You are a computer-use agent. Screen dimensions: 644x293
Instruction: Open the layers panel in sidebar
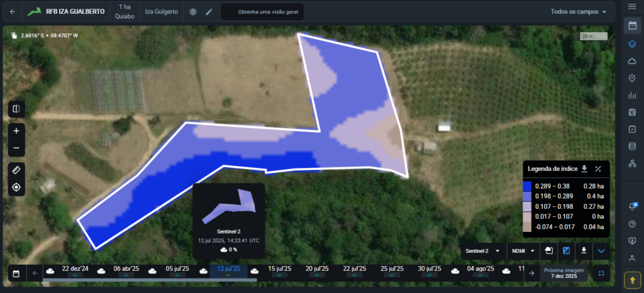coord(632,44)
